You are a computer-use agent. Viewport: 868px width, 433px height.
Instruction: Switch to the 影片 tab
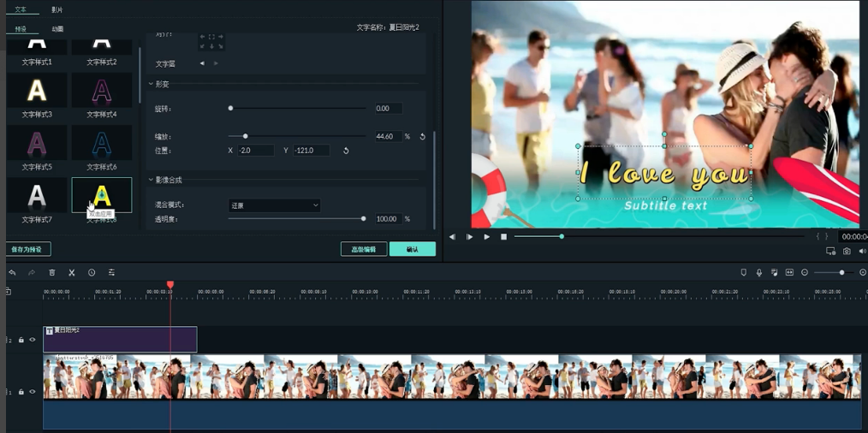point(56,9)
